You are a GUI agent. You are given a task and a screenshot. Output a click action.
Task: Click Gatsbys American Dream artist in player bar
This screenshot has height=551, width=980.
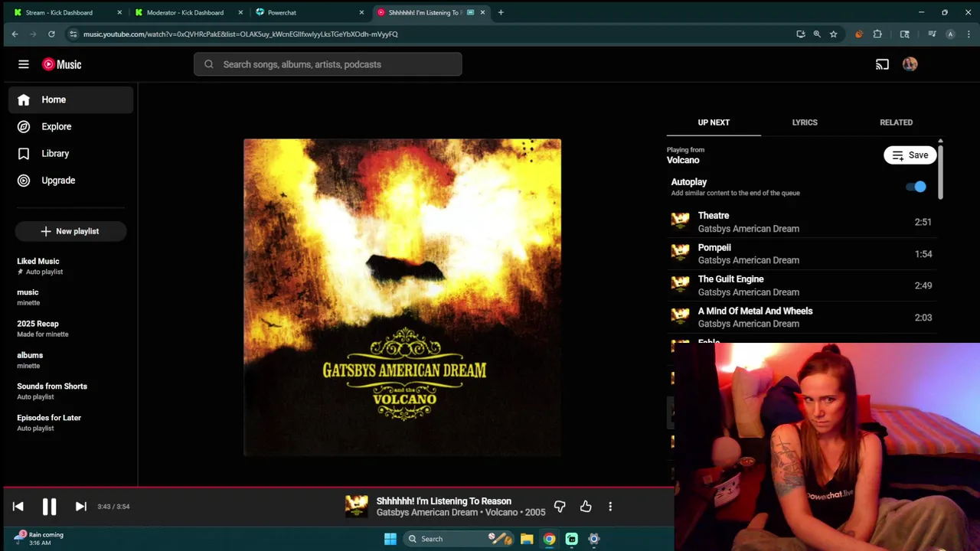(x=427, y=513)
